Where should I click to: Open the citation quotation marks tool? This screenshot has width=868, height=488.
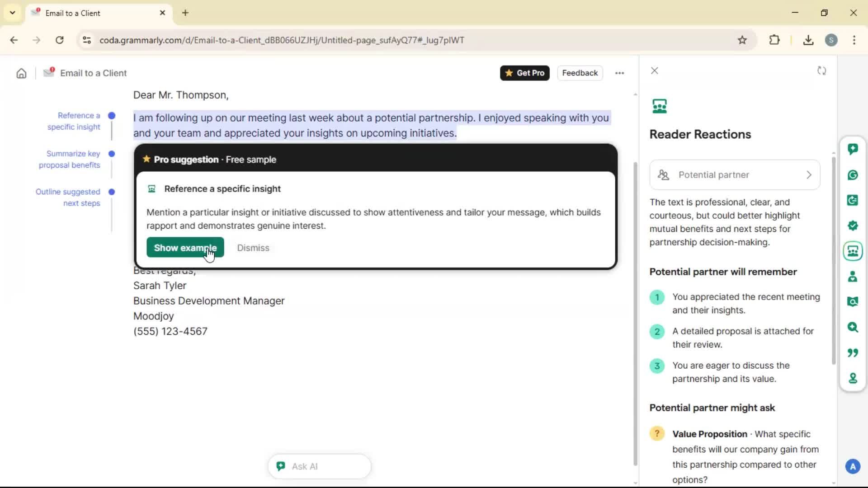click(853, 352)
